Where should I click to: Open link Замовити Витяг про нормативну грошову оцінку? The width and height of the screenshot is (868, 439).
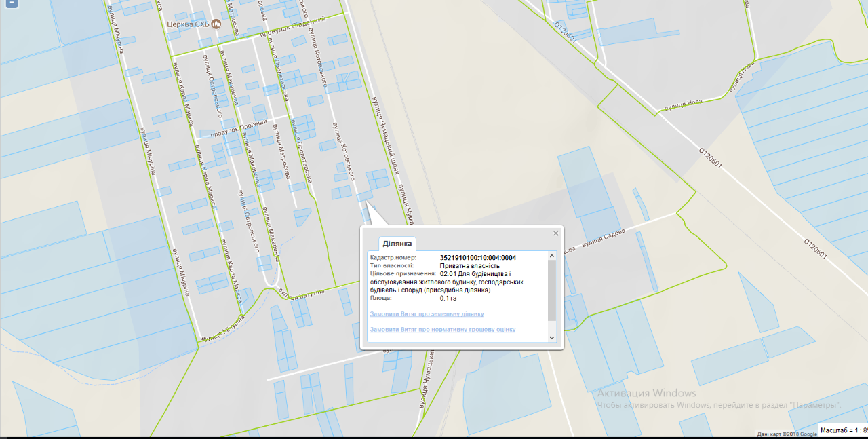tap(443, 329)
